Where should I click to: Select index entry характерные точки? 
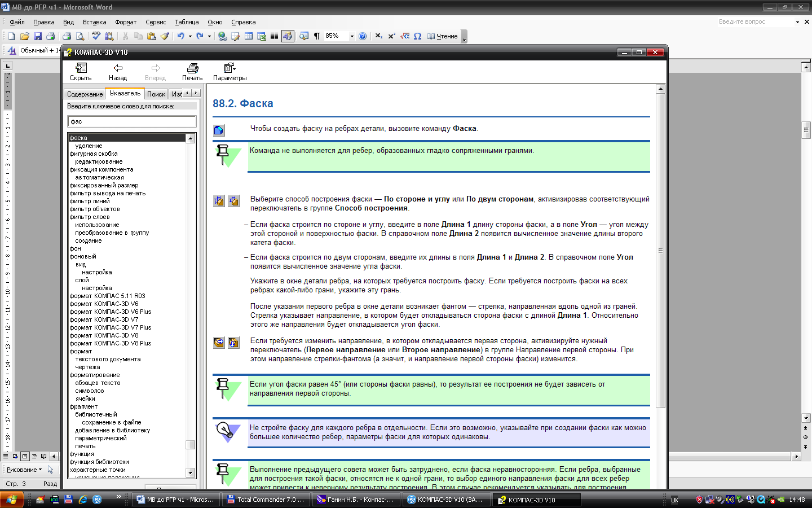[x=98, y=470]
